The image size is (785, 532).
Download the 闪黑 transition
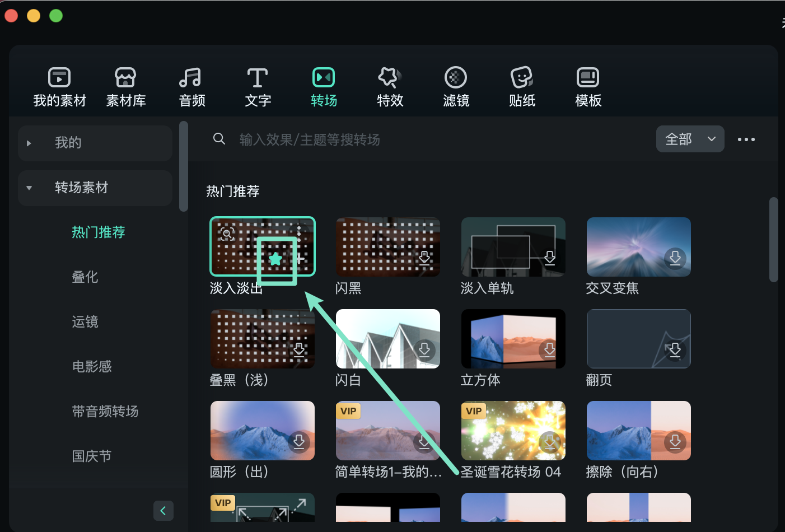coord(424,258)
